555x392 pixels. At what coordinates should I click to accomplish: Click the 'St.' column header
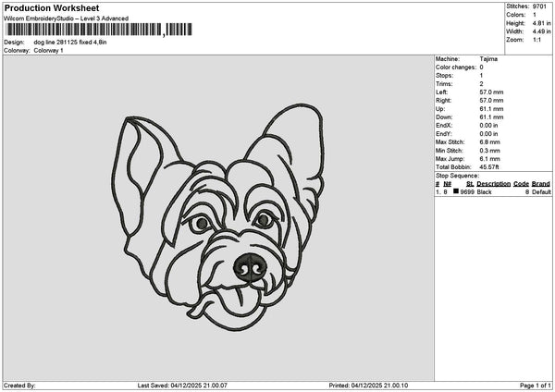coord(470,184)
